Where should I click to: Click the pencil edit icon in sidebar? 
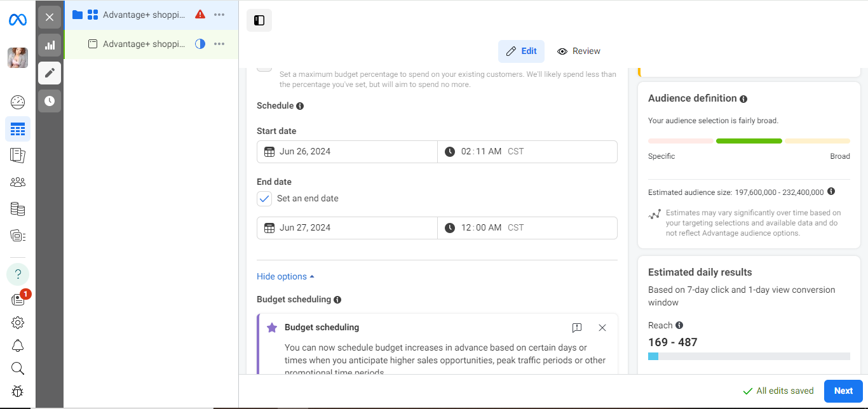coord(50,73)
